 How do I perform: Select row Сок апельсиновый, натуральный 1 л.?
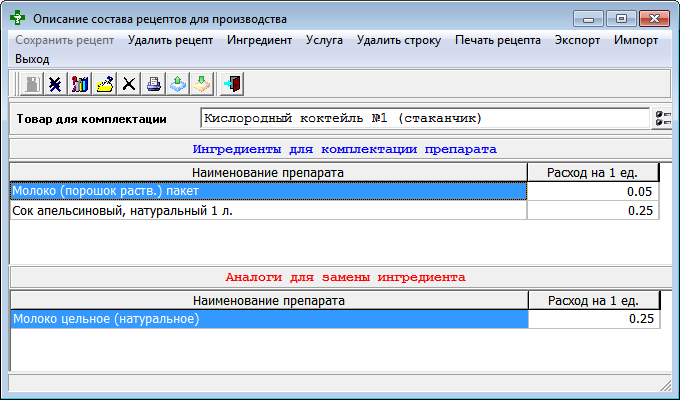(x=268, y=211)
